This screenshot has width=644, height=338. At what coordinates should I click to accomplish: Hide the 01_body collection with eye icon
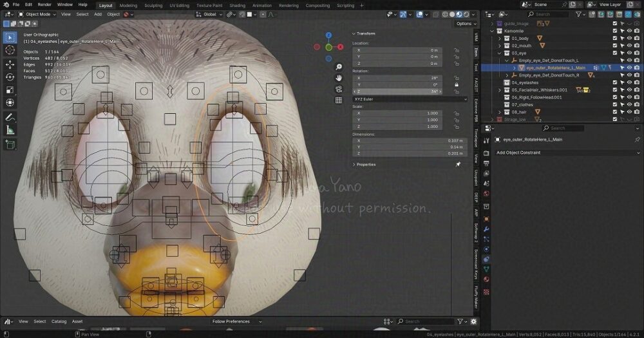point(629,39)
